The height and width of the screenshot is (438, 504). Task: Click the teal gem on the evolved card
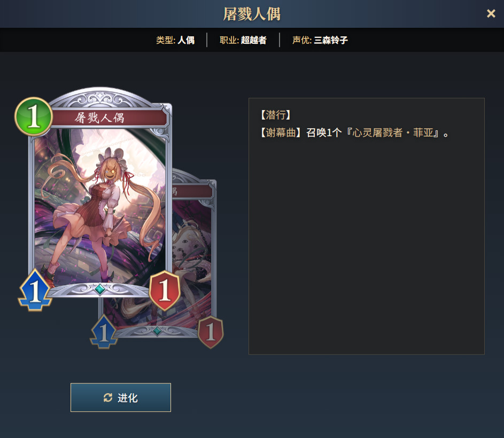pyautogui.click(x=157, y=331)
